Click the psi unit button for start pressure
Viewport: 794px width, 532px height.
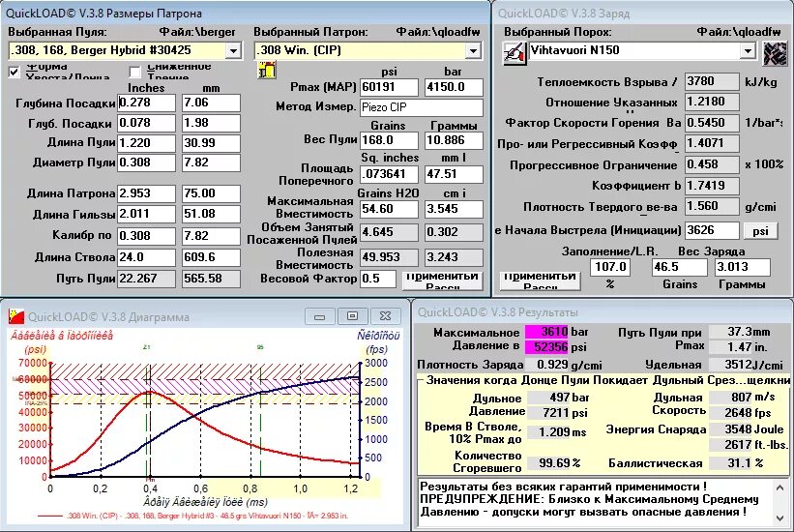760,231
